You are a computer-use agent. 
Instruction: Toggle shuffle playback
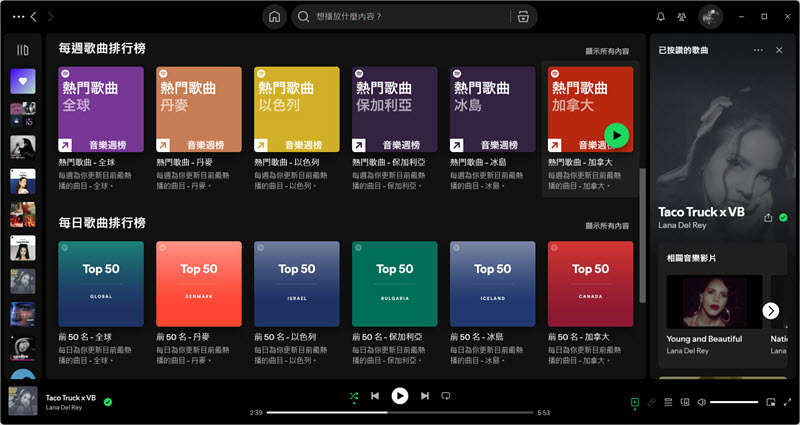coord(354,396)
